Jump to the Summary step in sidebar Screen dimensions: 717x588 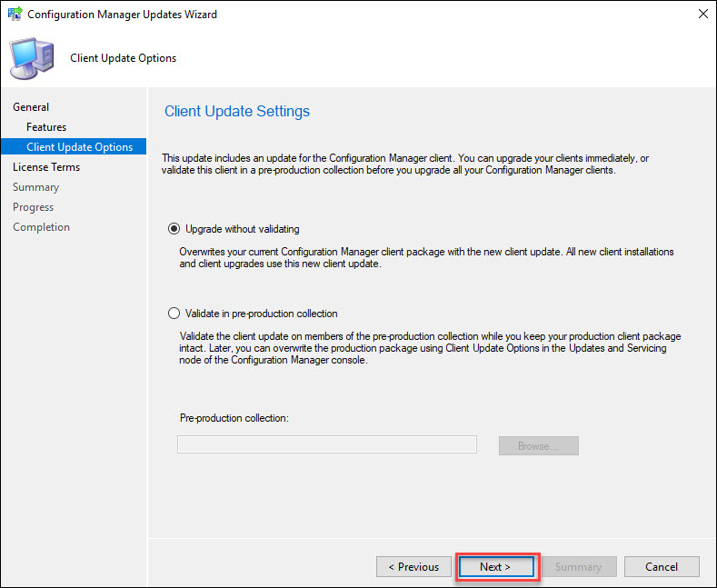point(35,187)
